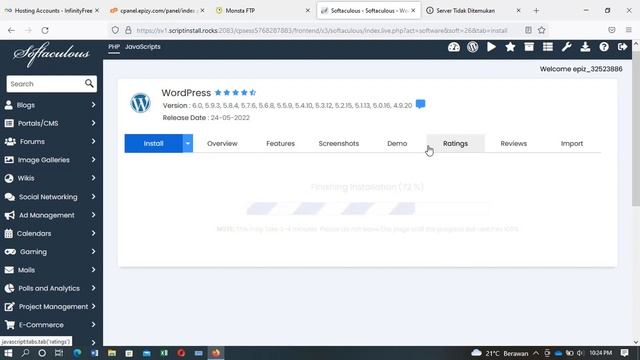Viewport: 640px width, 360px height.
Task: Click the blue Install button
Action: [153, 143]
